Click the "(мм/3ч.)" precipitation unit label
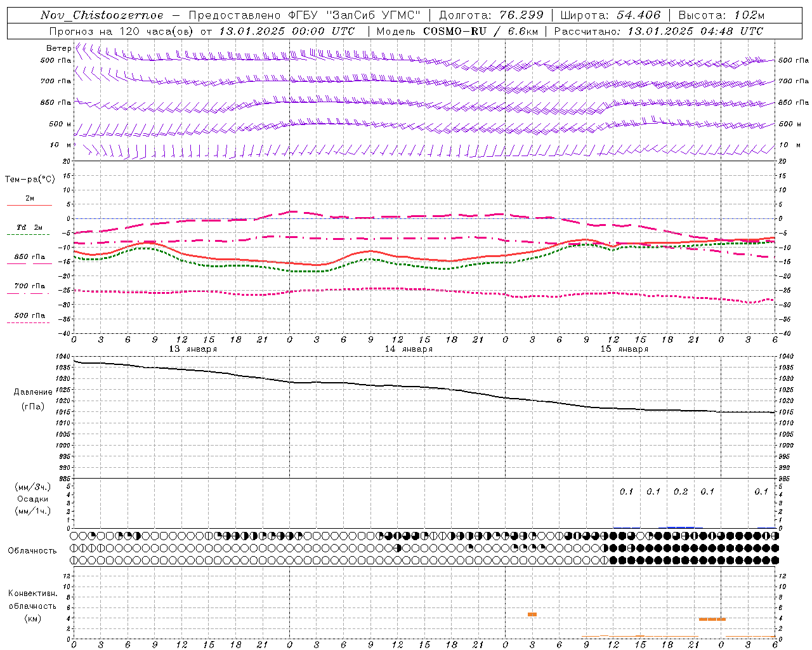The width and height of the screenshot is (812, 650). pyautogui.click(x=33, y=487)
